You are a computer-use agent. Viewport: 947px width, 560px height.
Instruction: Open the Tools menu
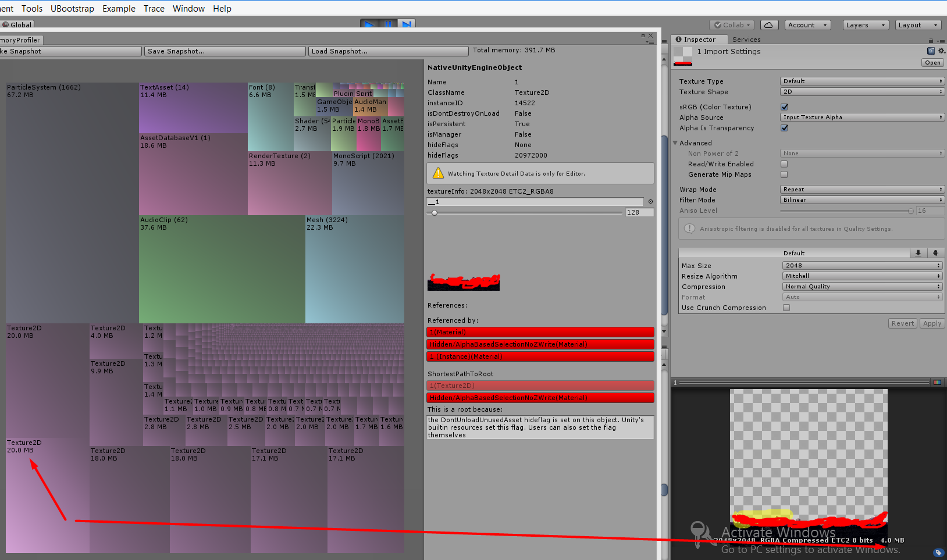point(32,9)
